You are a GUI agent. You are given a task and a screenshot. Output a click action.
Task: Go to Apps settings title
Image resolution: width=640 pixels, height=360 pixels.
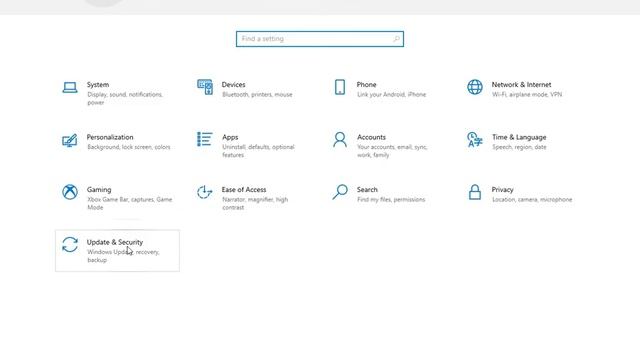point(230,137)
